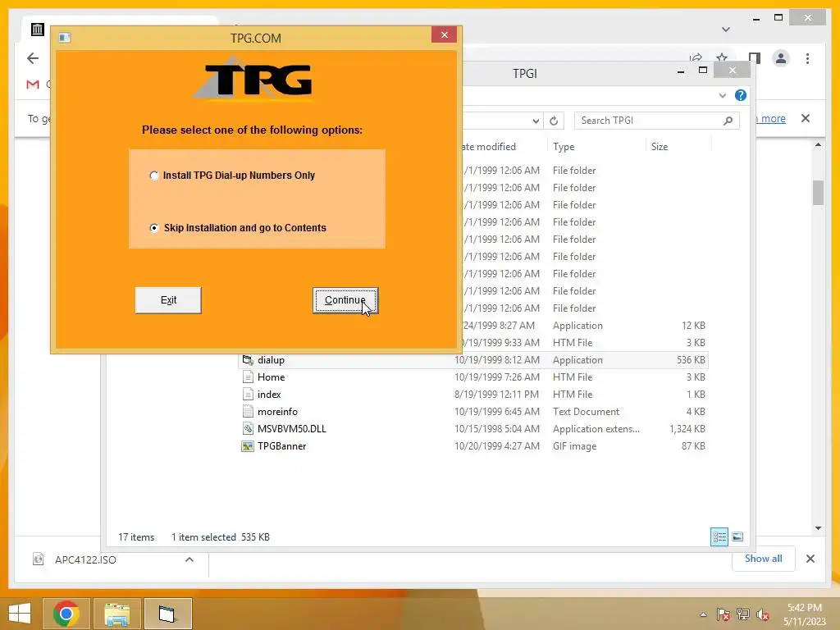Toggle the Chrome side panel icon
840x630 pixels.
coord(755,58)
